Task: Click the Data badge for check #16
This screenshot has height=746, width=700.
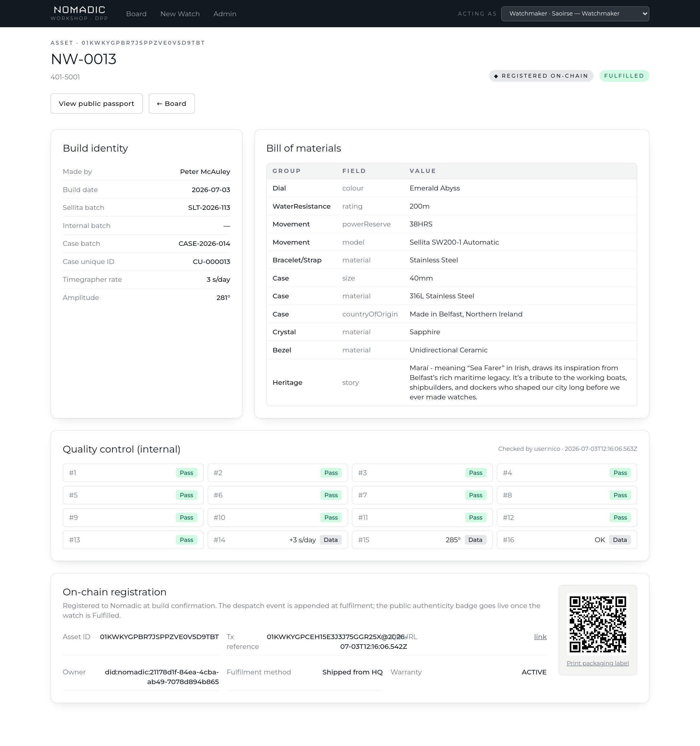Action: [x=620, y=540]
